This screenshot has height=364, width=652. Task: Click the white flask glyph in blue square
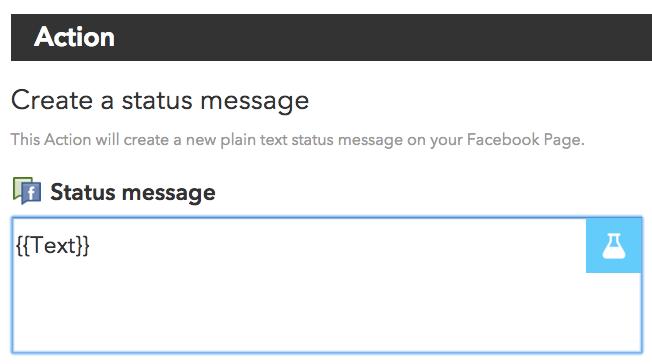[614, 246]
